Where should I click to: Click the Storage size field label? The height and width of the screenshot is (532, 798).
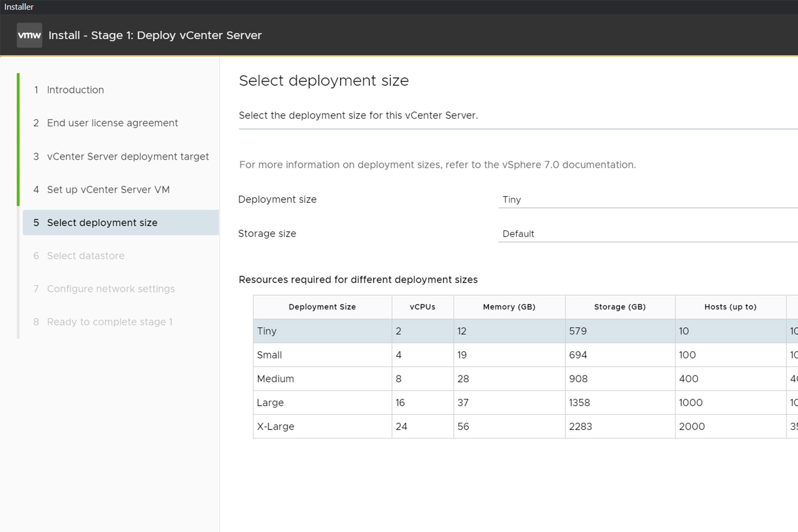(267, 234)
